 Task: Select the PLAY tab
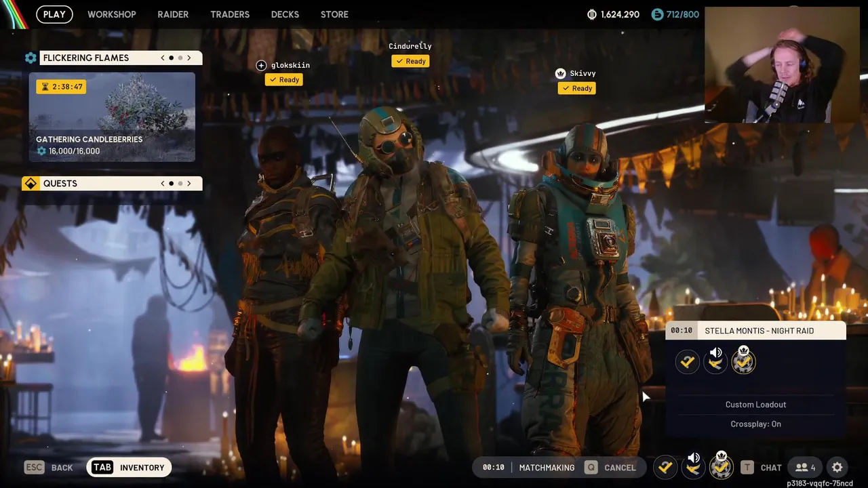coord(54,14)
